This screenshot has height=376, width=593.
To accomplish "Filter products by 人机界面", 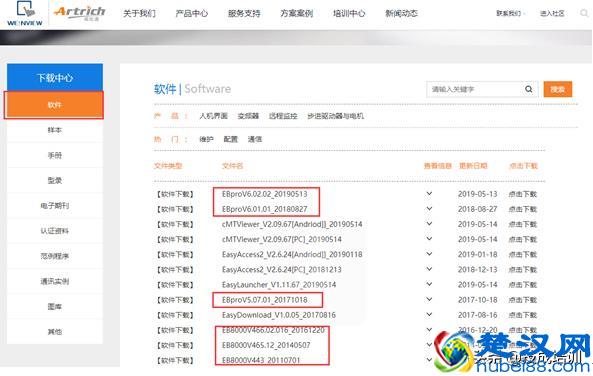I will tap(213, 116).
